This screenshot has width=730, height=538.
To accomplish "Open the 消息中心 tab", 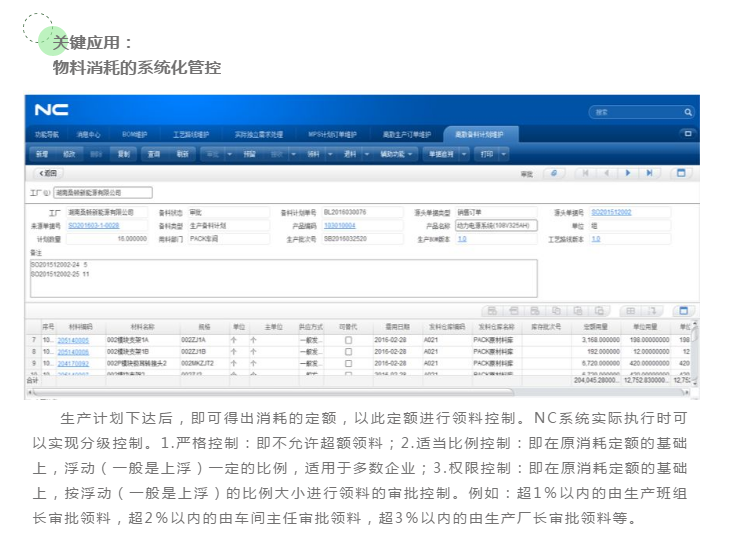I will (88, 134).
